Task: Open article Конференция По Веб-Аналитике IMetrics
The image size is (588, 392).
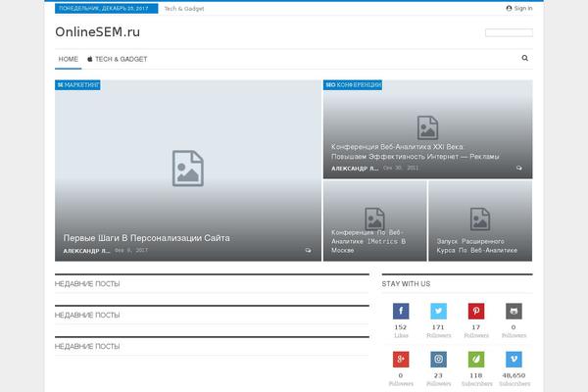Action: pyautogui.click(x=368, y=241)
